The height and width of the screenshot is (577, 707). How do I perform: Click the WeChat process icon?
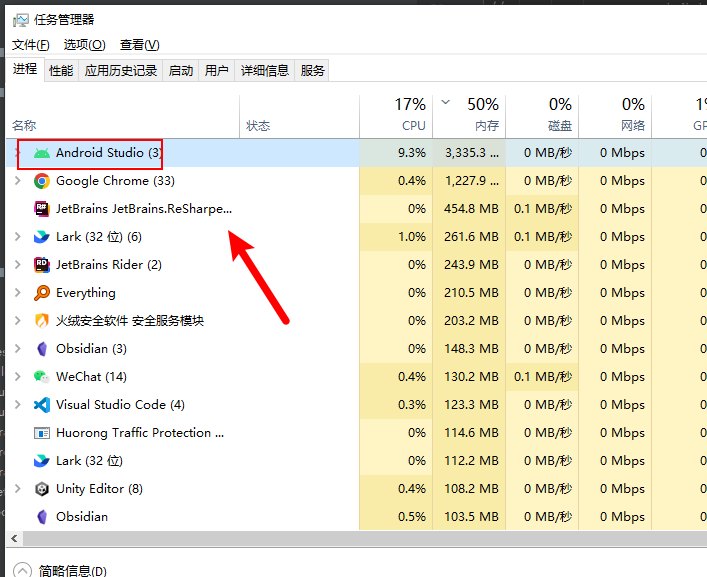[x=42, y=377]
